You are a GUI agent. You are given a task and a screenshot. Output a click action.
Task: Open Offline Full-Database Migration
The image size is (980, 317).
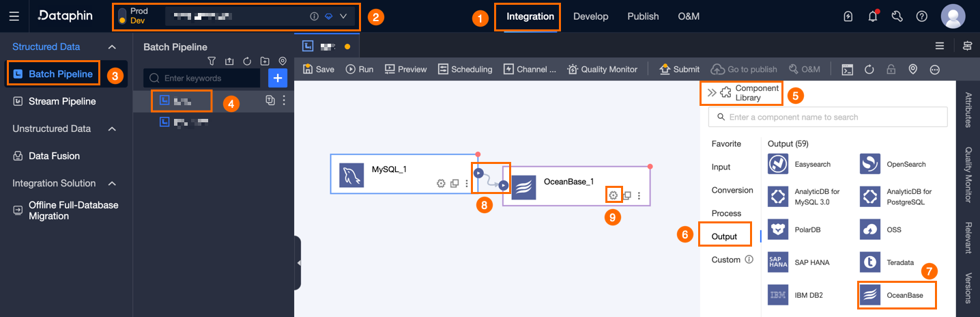(66, 210)
